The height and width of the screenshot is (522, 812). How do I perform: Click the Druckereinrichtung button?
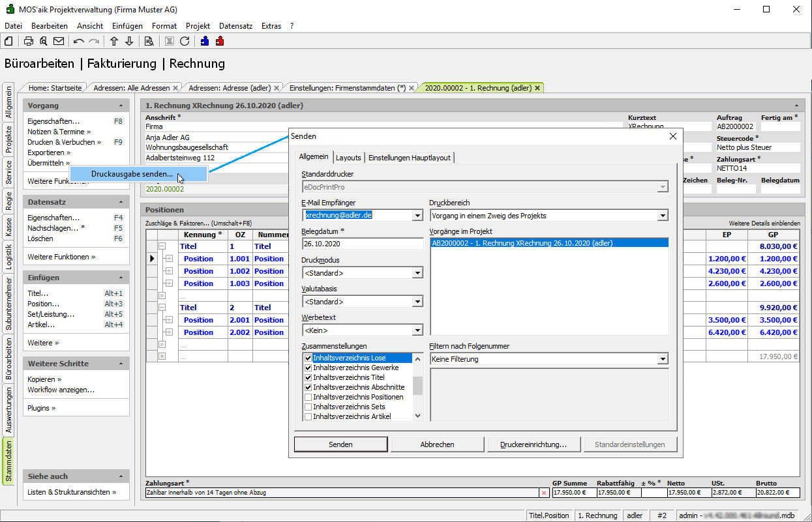533,444
